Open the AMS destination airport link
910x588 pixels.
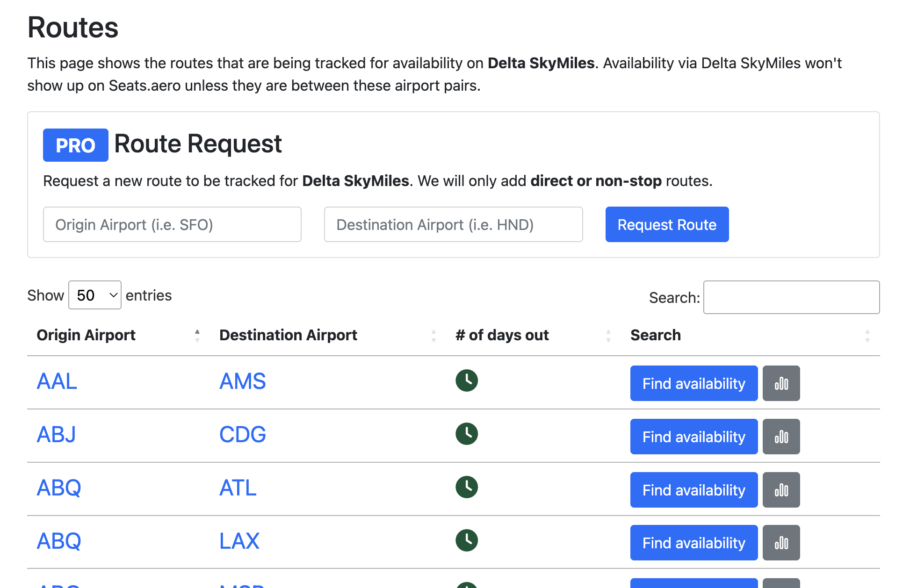(x=243, y=381)
